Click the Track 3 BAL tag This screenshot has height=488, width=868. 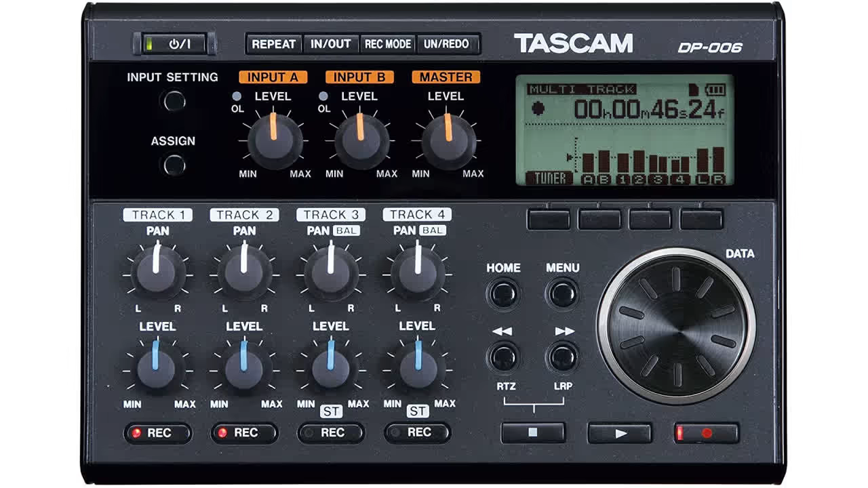point(346,230)
